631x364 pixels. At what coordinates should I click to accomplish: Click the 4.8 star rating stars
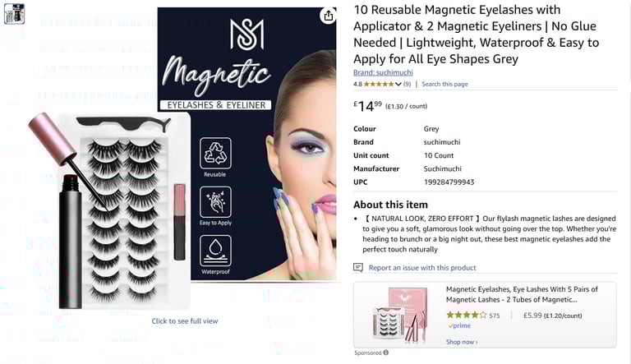tap(379, 84)
